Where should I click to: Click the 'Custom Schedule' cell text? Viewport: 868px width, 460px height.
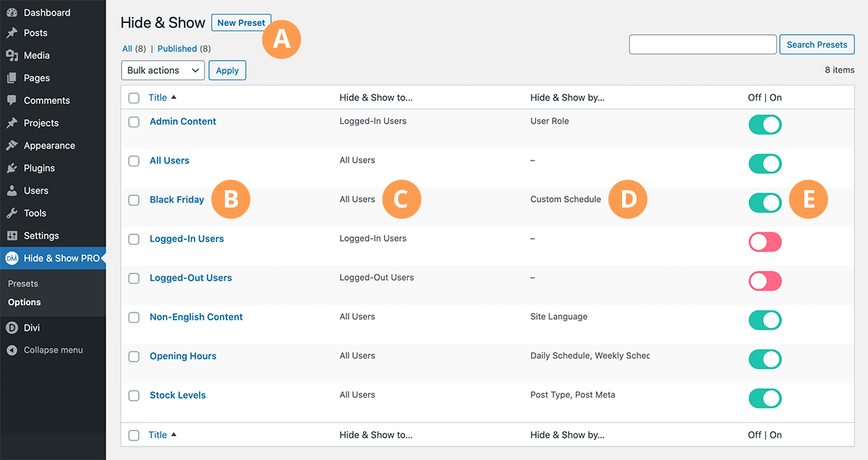pyautogui.click(x=566, y=199)
